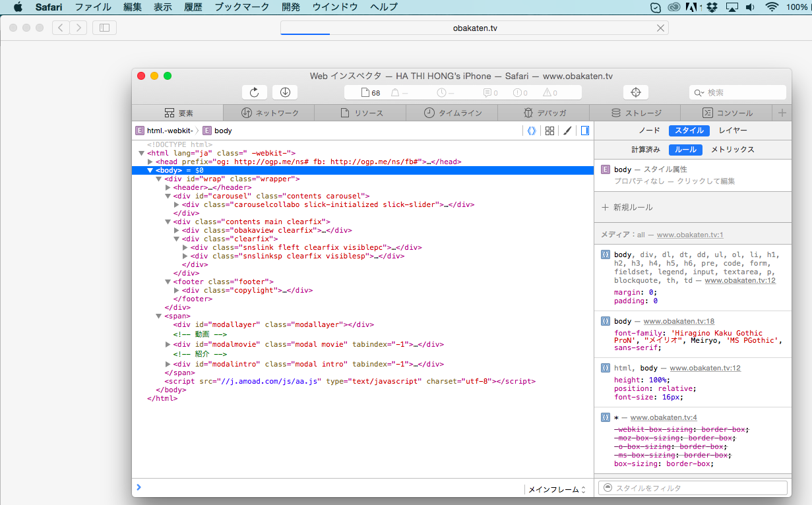Expand the obakaview clearfix div
This screenshot has width=812, height=505.
click(176, 230)
